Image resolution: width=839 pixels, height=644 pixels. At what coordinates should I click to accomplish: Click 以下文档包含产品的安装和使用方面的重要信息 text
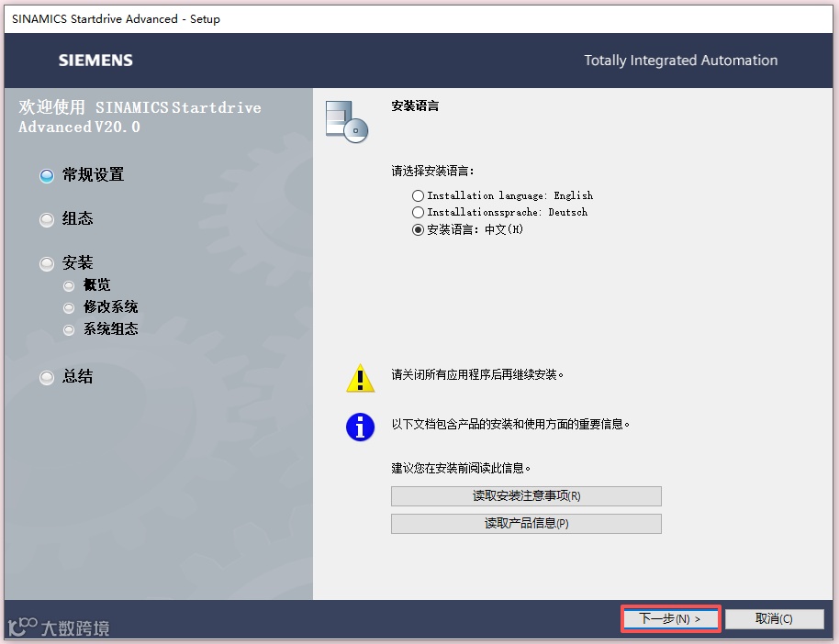[510, 425]
